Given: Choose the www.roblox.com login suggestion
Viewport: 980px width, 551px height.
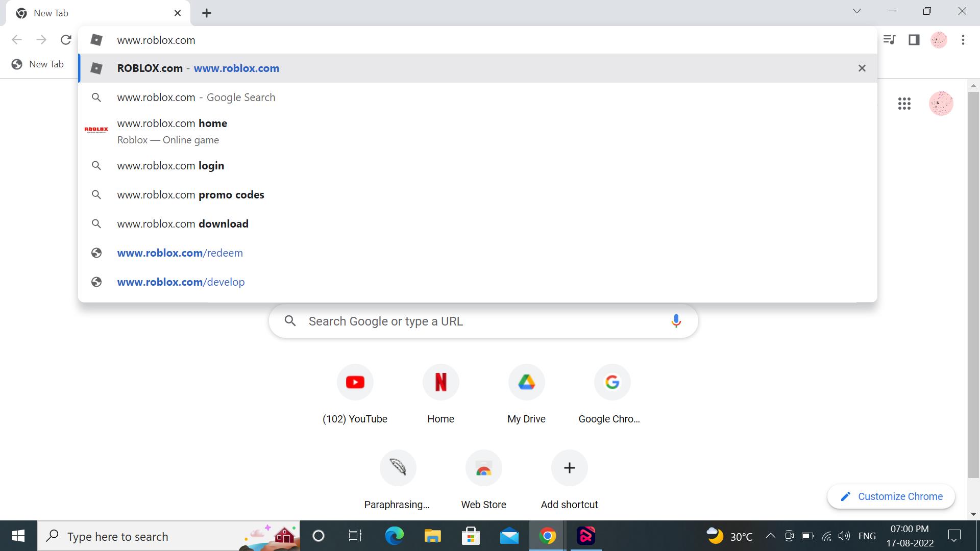Looking at the screenshot, I should pyautogui.click(x=478, y=165).
